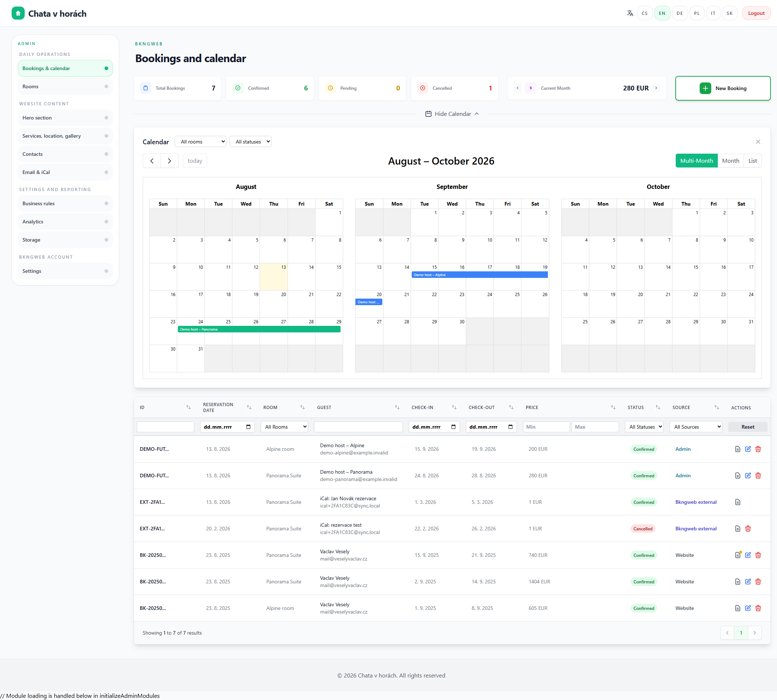Sort table by Reservation Date

(x=249, y=407)
